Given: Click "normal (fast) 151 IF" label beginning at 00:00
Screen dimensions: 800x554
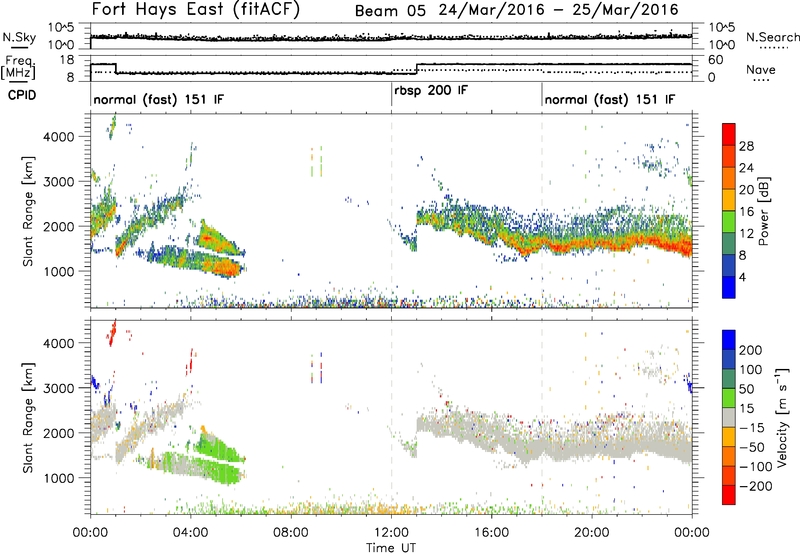Looking at the screenshot, I should [x=159, y=99].
